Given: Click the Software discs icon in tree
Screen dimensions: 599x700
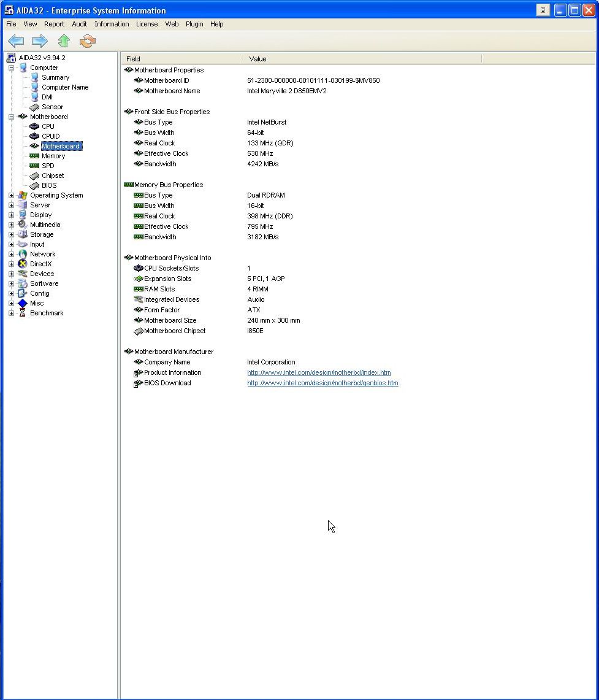Looking at the screenshot, I should tap(23, 283).
